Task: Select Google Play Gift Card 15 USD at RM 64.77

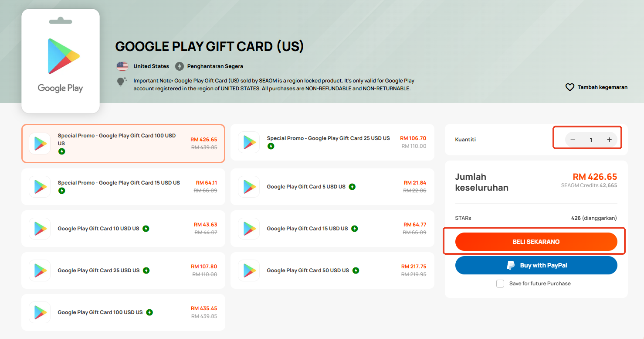Action: [332, 229]
